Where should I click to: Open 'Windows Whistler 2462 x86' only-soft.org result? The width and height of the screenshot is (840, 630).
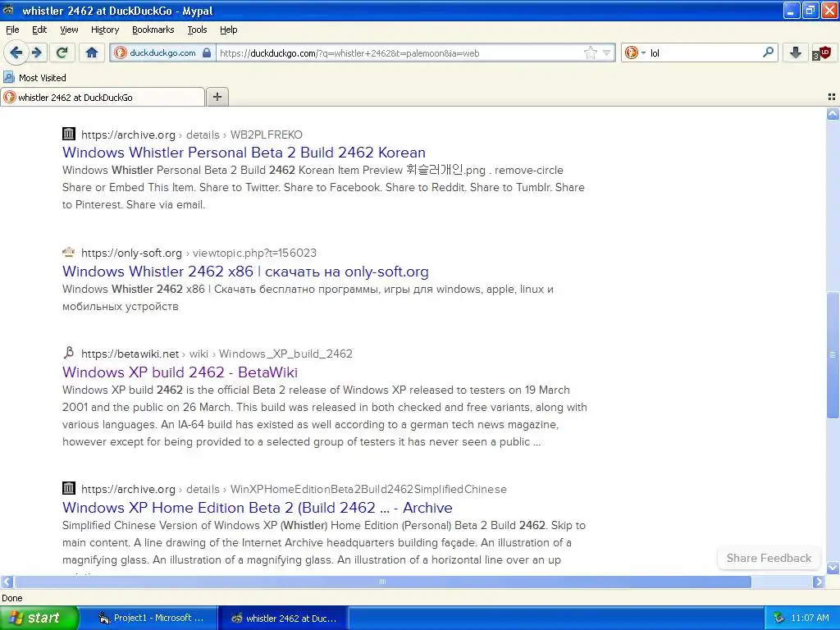(245, 271)
